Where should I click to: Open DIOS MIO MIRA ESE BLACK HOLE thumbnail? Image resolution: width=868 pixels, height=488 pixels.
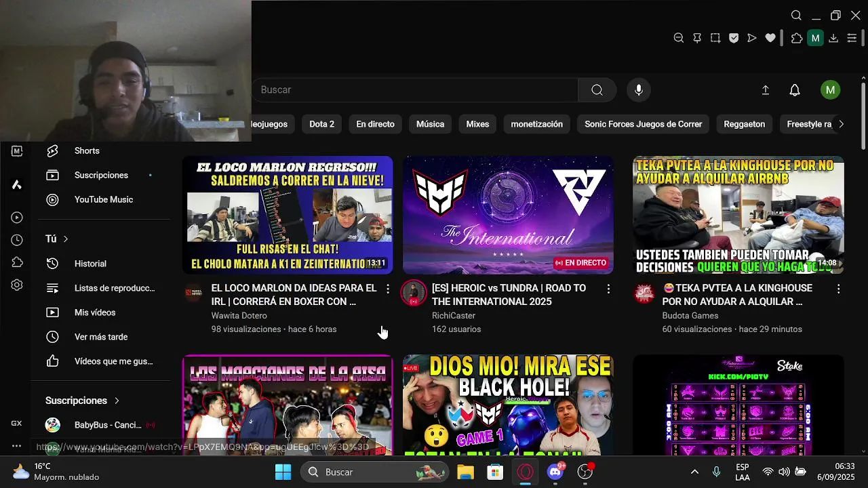pos(509,405)
